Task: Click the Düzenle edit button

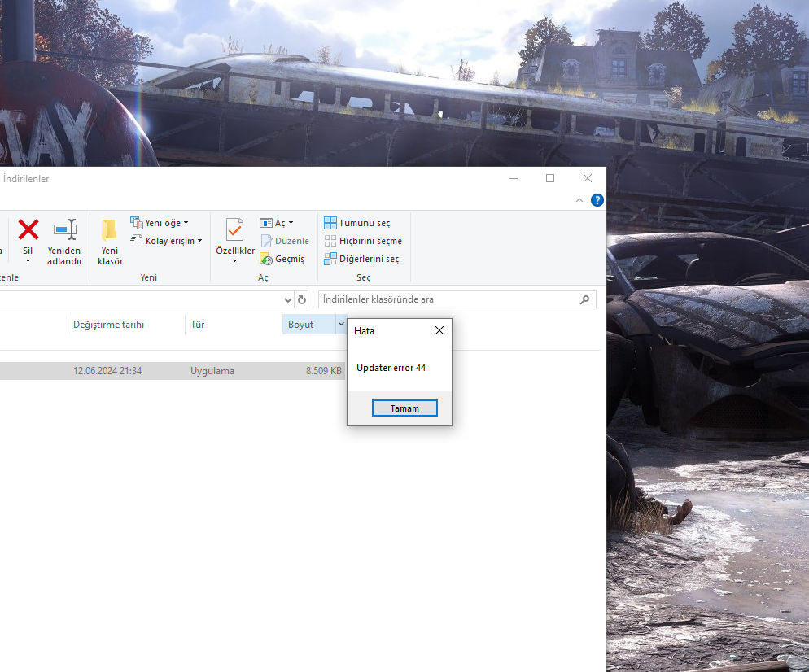Action: tap(285, 241)
